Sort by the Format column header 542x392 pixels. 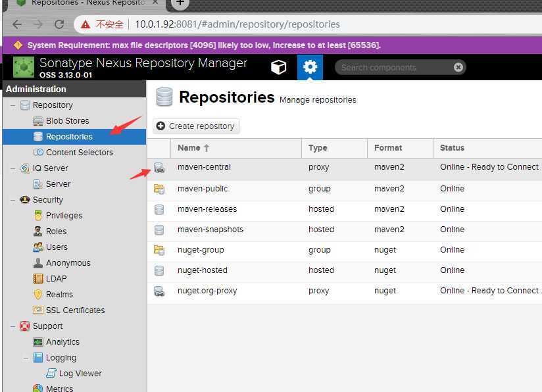click(x=400, y=148)
